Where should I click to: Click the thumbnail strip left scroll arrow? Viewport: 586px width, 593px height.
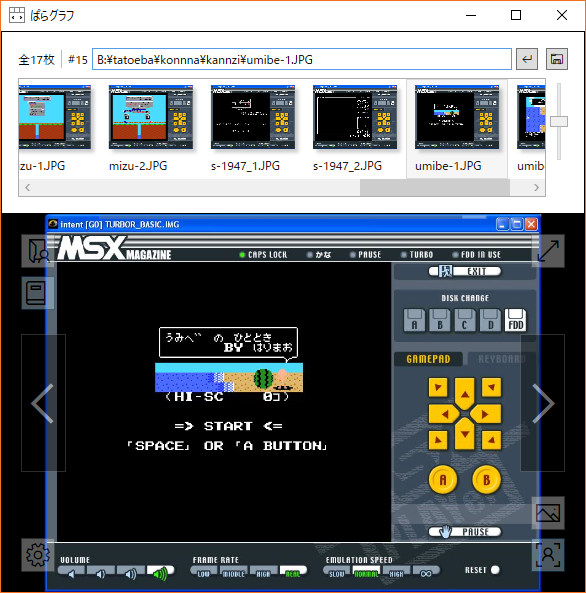(x=27, y=188)
